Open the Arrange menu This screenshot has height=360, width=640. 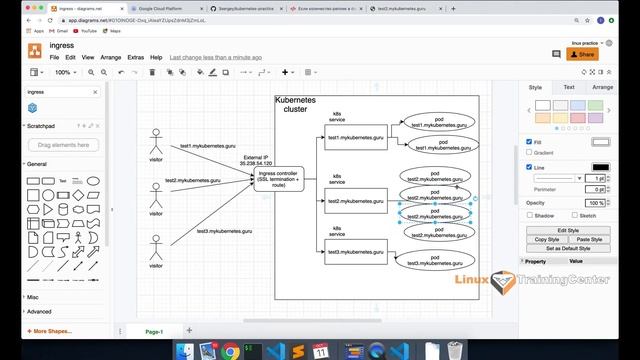(111, 58)
